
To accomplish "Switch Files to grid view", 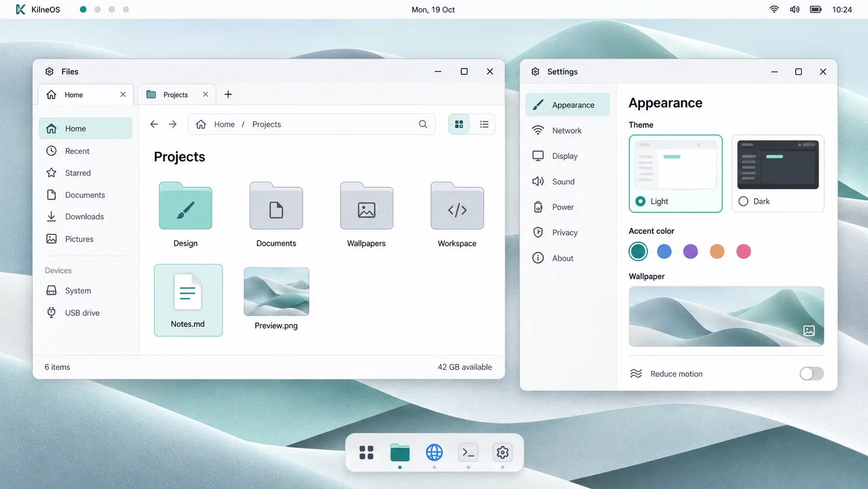I will (459, 124).
